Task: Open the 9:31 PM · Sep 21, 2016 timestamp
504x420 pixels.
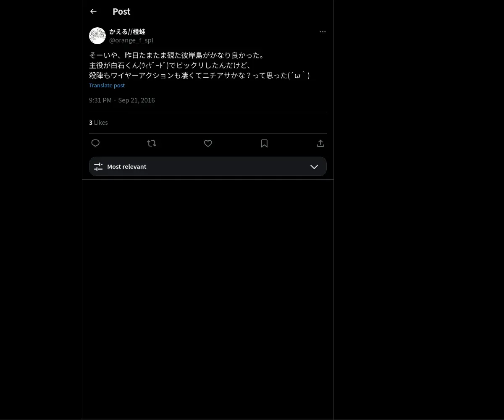Action: pos(122,100)
